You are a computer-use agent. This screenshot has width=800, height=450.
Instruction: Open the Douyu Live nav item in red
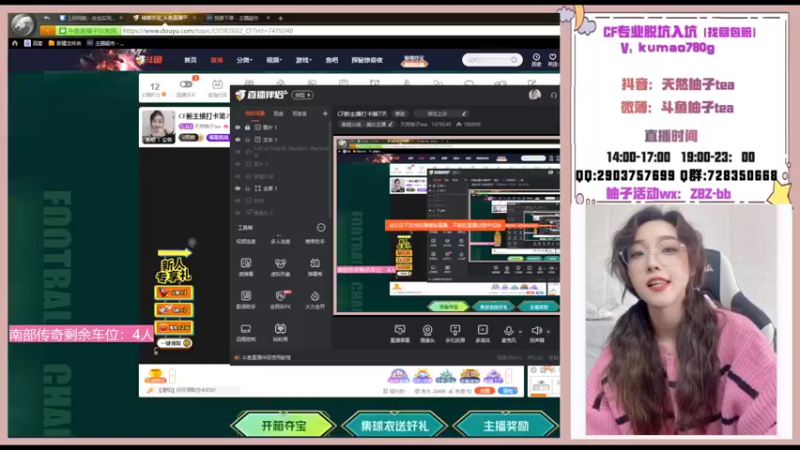(216, 60)
